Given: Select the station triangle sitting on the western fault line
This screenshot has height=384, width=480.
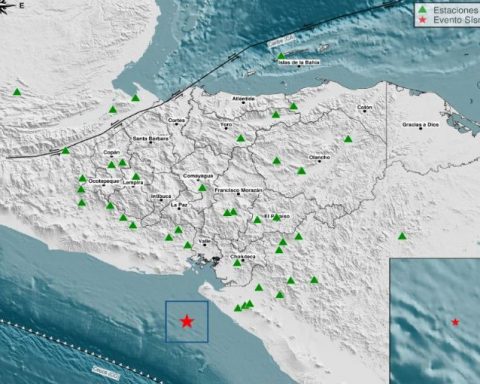Looking at the screenshot, I should click(x=66, y=151).
